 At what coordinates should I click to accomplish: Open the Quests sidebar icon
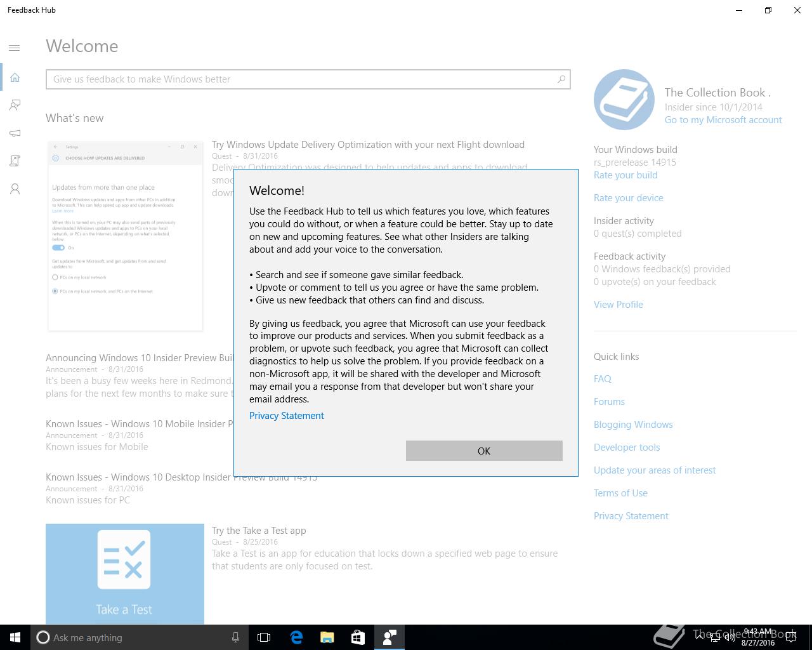coord(15,161)
